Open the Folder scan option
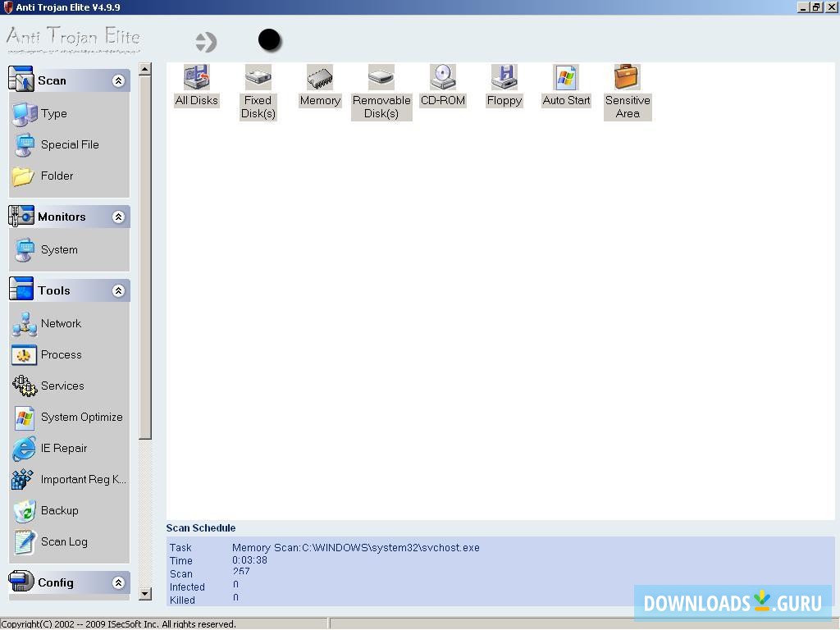The height and width of the screenshot is (630, 840). point(43,176)
